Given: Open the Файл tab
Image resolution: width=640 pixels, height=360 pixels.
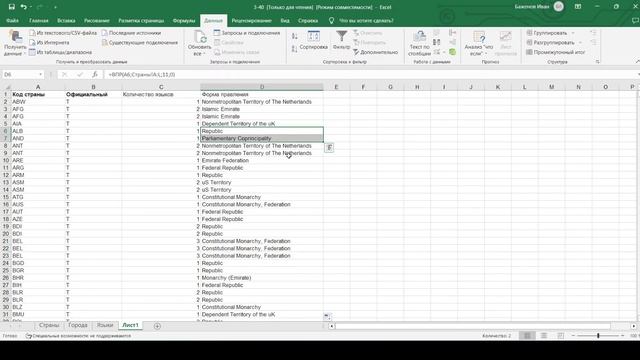Looking at the screenshot, I should point(12,20).
